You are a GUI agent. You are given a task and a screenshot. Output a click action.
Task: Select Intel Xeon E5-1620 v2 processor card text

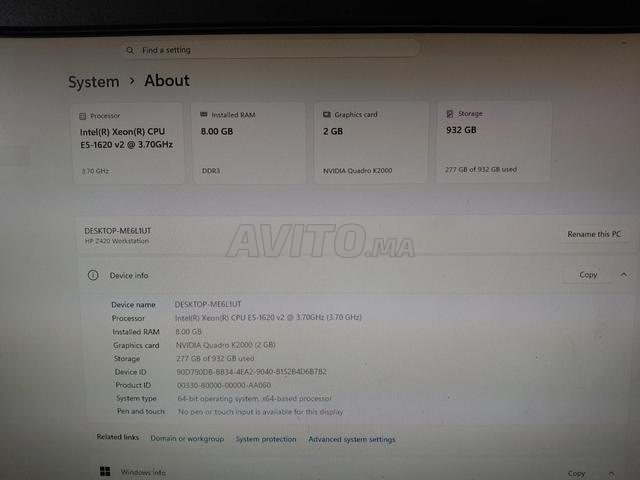click(x=127, y=138)
